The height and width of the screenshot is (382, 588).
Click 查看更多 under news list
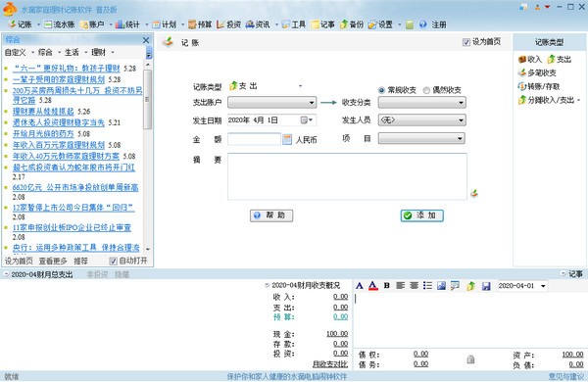53,261
